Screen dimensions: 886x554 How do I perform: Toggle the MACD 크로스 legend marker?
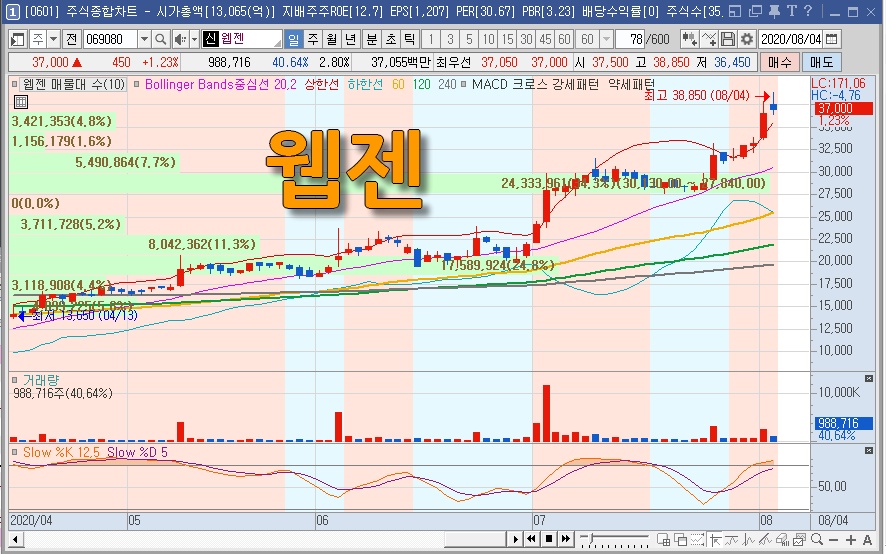point(463,85)
